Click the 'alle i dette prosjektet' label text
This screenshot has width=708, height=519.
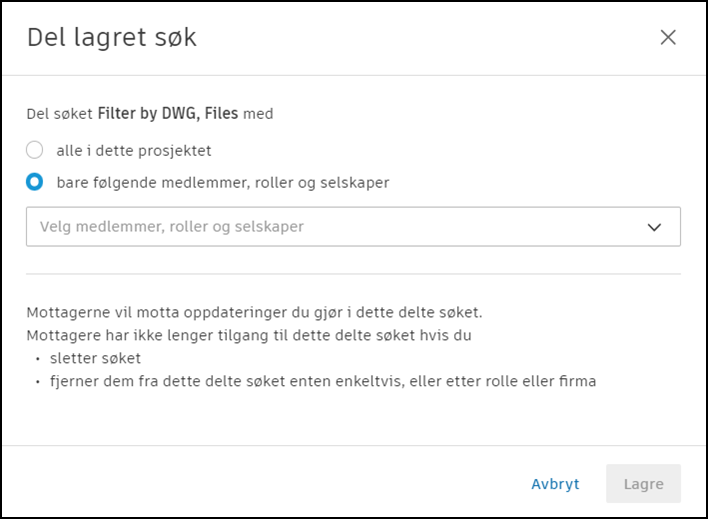pos(134,151)
